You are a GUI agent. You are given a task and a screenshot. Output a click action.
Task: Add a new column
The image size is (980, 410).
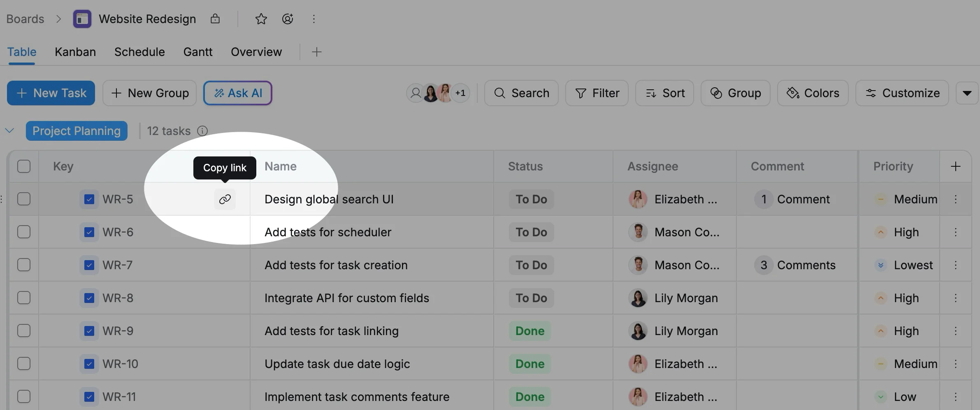[x=956, y=166]
